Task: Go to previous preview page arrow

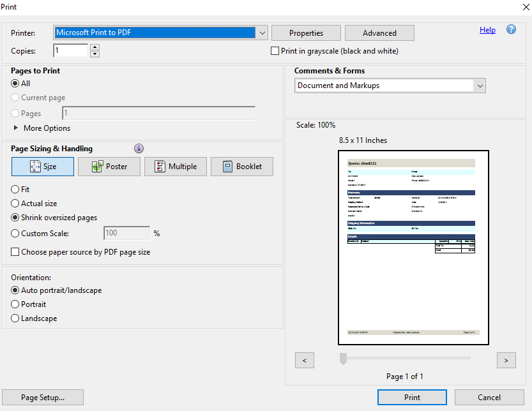Action: point(304,361)
